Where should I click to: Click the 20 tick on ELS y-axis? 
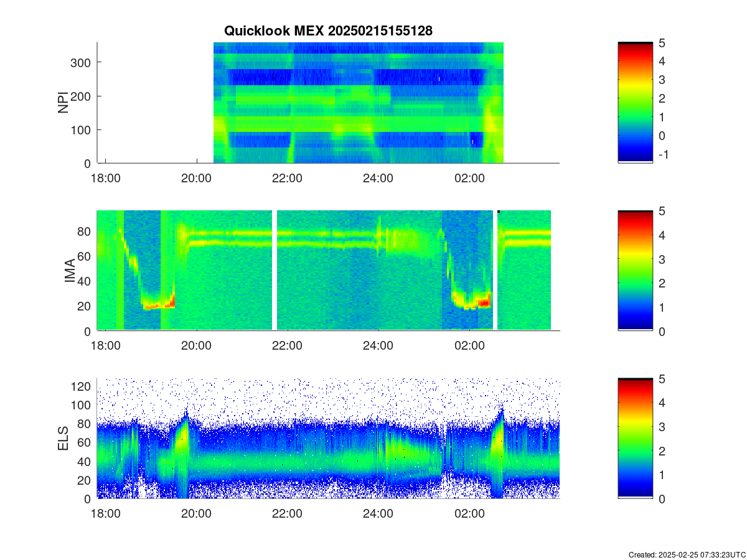(x=83, y=480)
